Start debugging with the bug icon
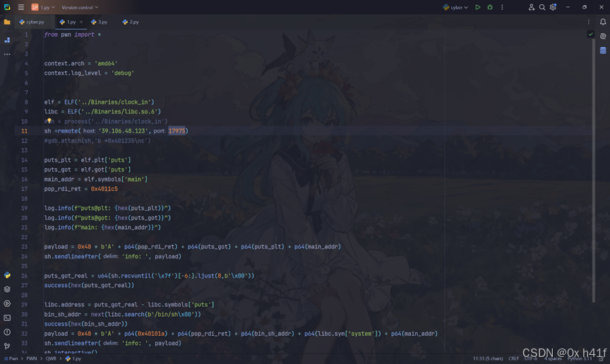This screenshot has width=610, height=364. [x=490, y=7]
